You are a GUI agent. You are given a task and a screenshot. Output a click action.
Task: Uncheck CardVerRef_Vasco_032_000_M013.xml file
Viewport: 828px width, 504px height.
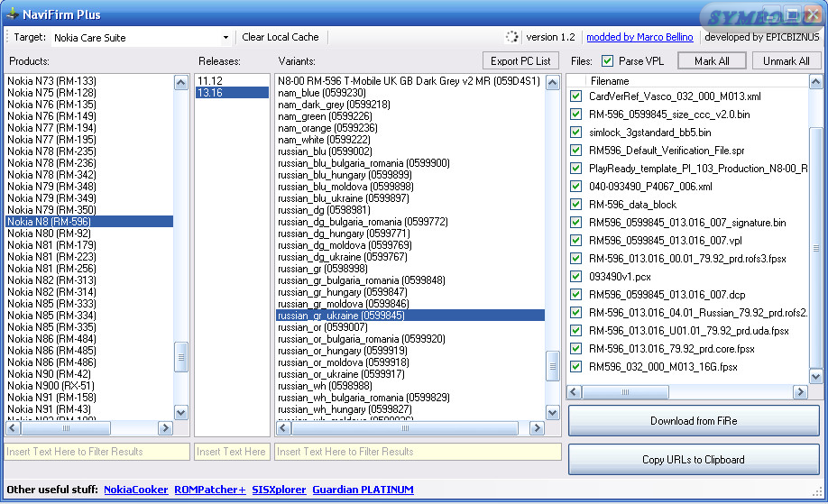pyautogui.click(x=576, y=96)
